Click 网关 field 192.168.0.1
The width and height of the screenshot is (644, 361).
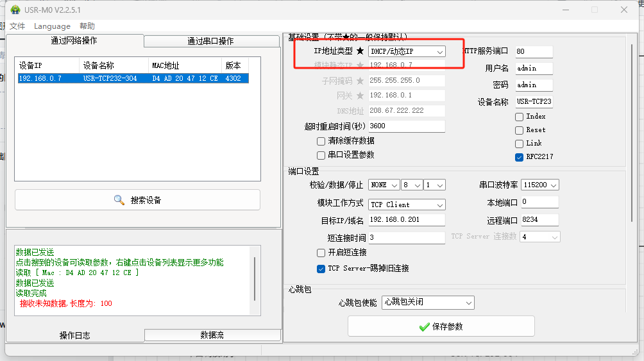pos(407,96)
